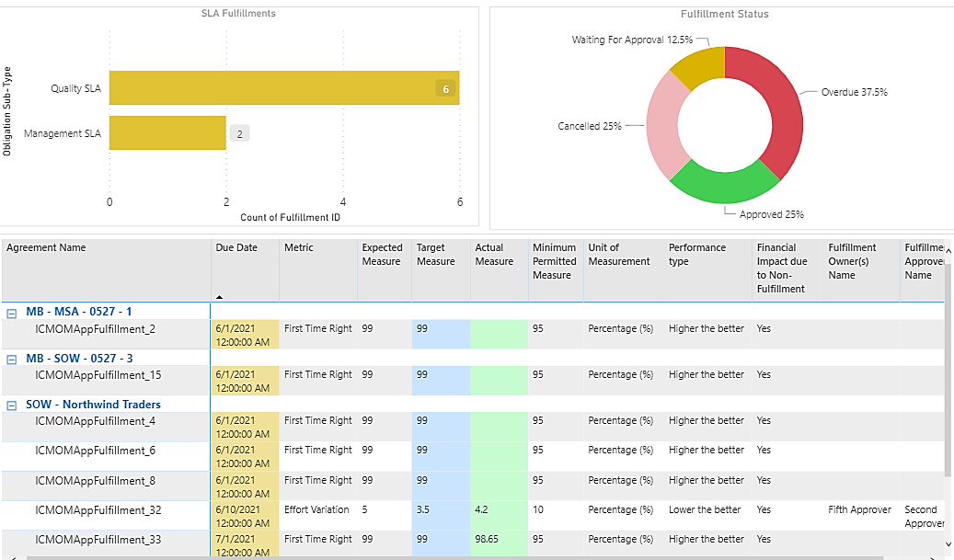The image size is (954, 560).
Task: Click the 98.65 Actual Measure cell
Action: coord(487,540)
